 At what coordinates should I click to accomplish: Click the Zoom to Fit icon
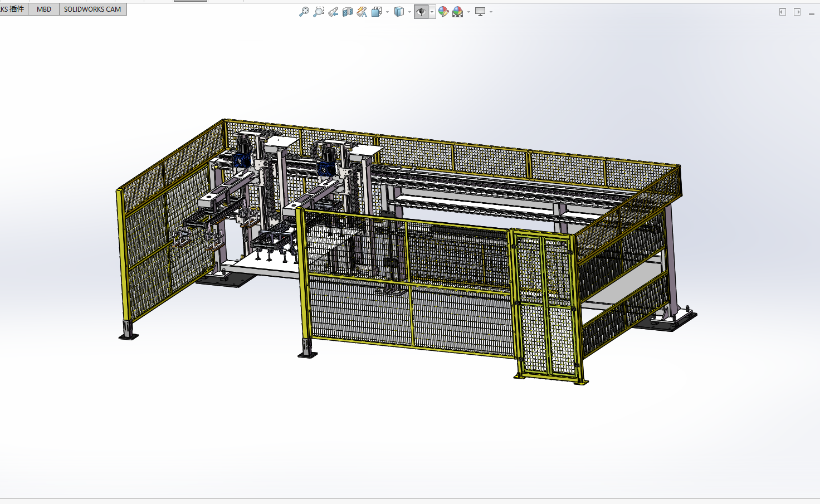pyautogui.click(x=304, y=12)
